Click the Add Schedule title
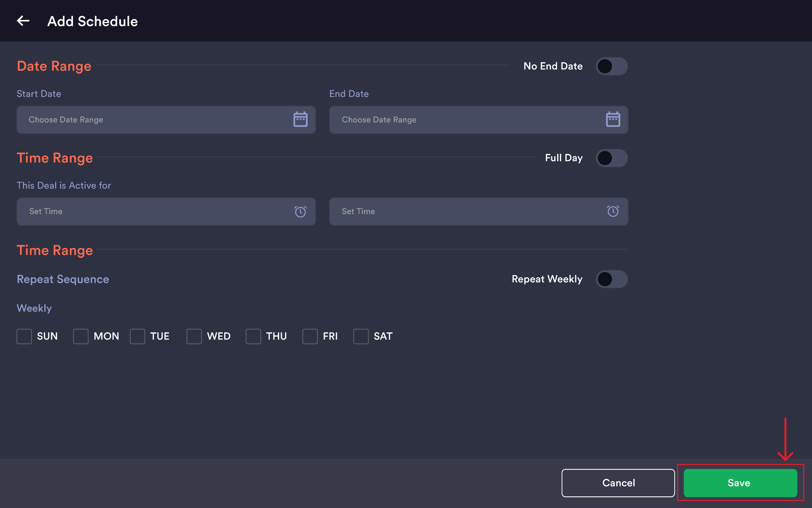This screenshot has width=812, height=508. click(x=92, y=21)
